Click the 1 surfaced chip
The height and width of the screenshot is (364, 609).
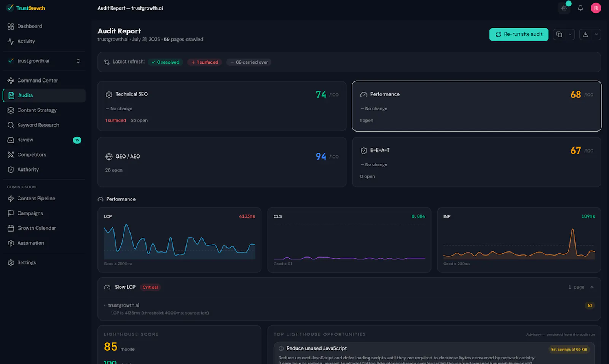[204, 62]
